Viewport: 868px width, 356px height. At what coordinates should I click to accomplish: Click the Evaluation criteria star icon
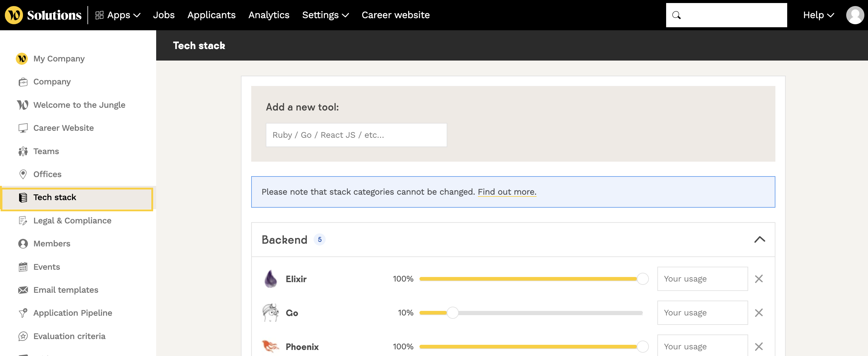coord(23,336)
